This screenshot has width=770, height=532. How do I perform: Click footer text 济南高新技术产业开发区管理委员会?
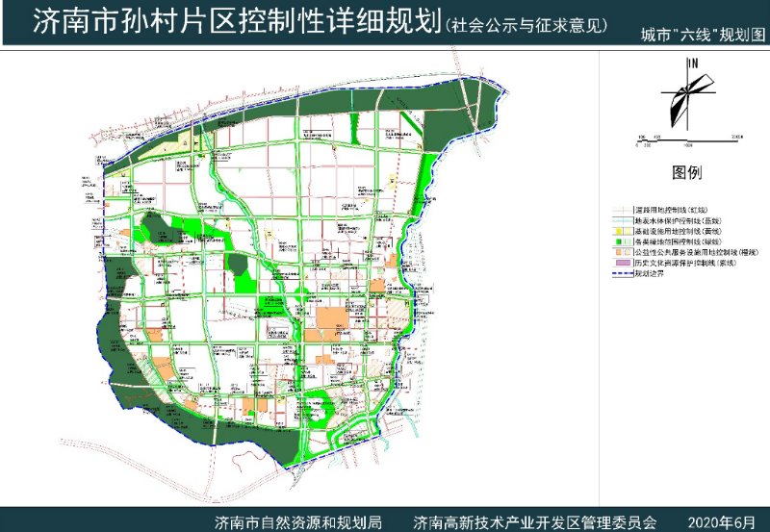point(533,522)
